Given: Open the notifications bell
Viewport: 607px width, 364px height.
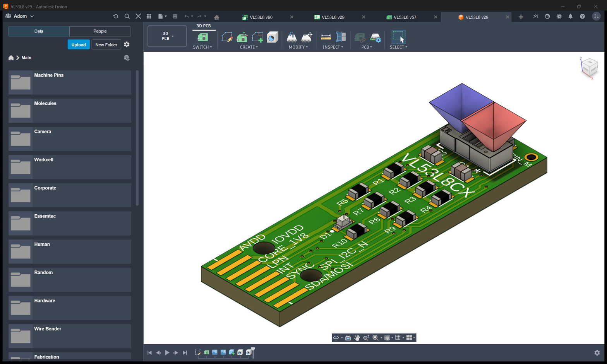Looking at the screenshot, I should pyautogui.click(x=570, y=16).
